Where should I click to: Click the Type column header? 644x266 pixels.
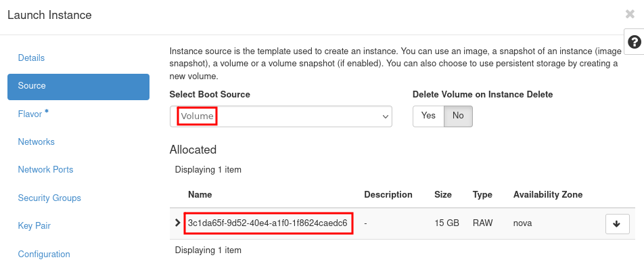click(x=482, y=194)
